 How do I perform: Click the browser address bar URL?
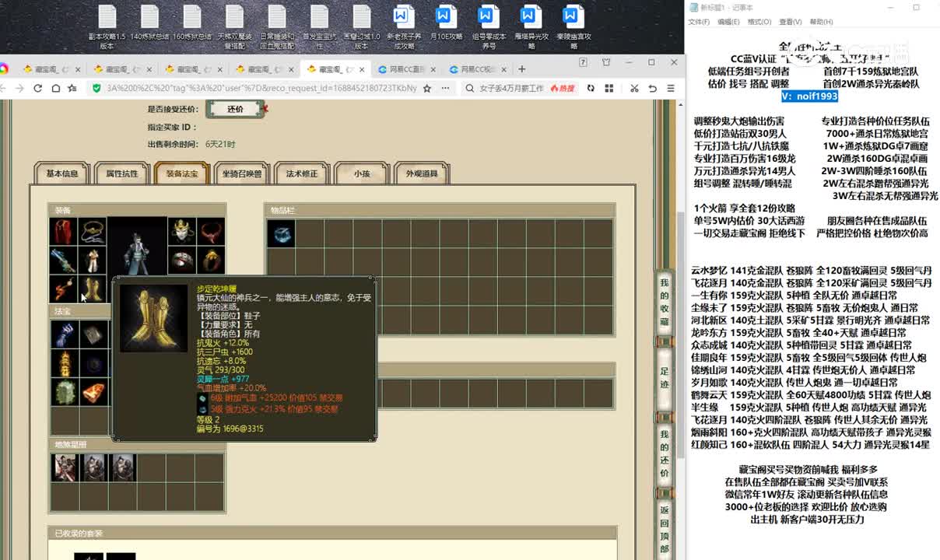pos(261,89)
